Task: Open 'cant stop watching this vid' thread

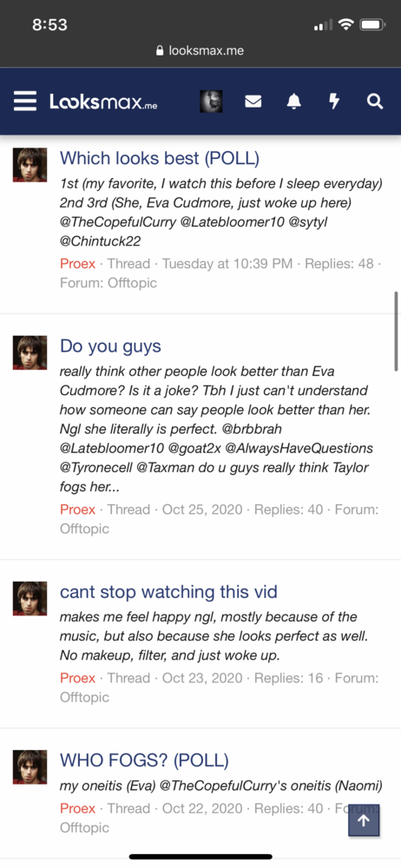Action: point(168,592)
